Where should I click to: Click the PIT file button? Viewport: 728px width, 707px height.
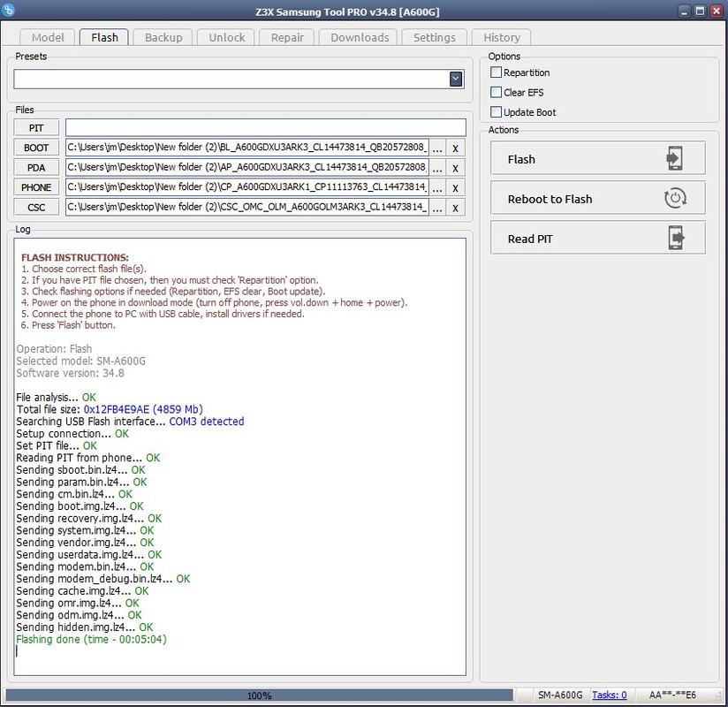pyautogui.click(x=36, y=128)
